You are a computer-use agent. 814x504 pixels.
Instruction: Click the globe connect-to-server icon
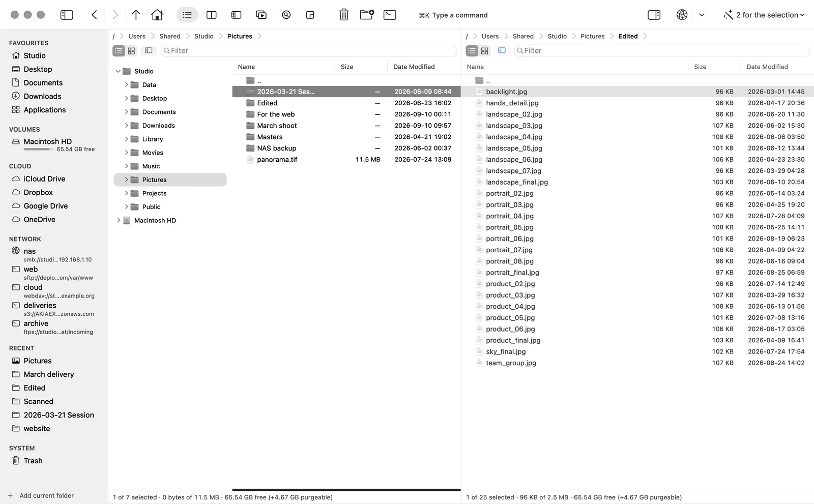click(682, 15)
